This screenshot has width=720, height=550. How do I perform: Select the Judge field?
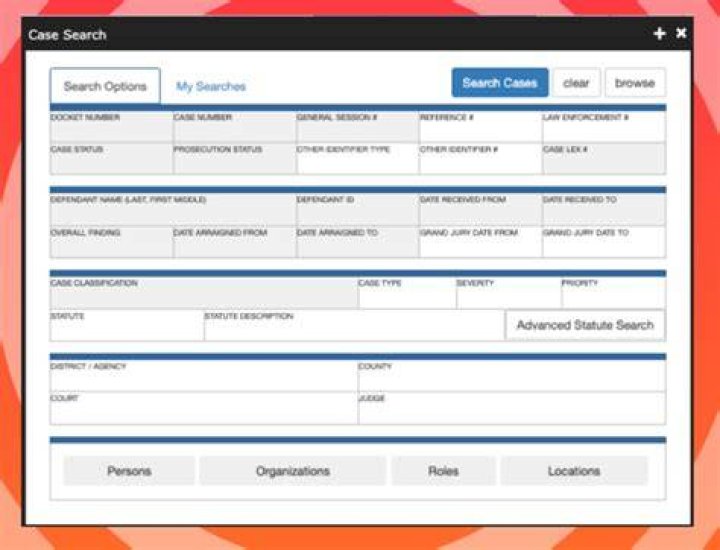[x=512, y=408]
